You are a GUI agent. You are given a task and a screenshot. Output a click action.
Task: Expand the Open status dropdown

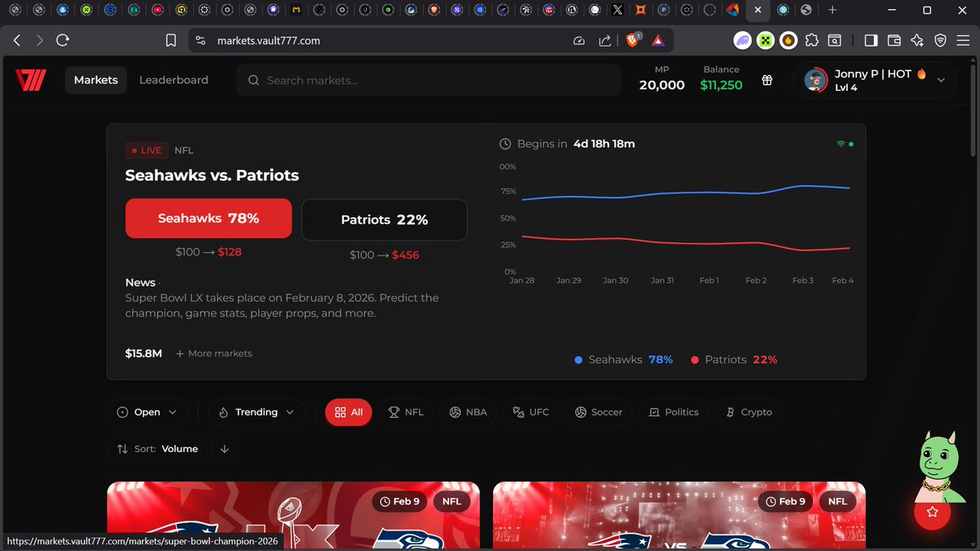click(x=147, y=412)
